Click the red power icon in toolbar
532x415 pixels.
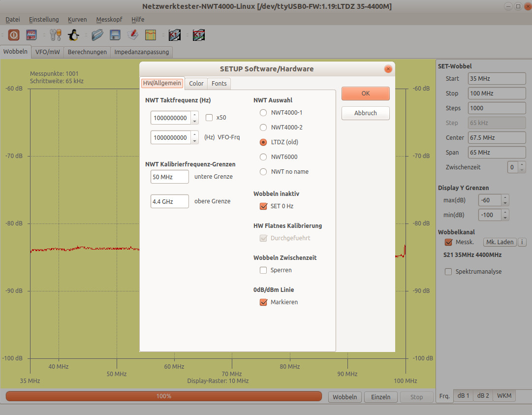click(x=14, y=35)
